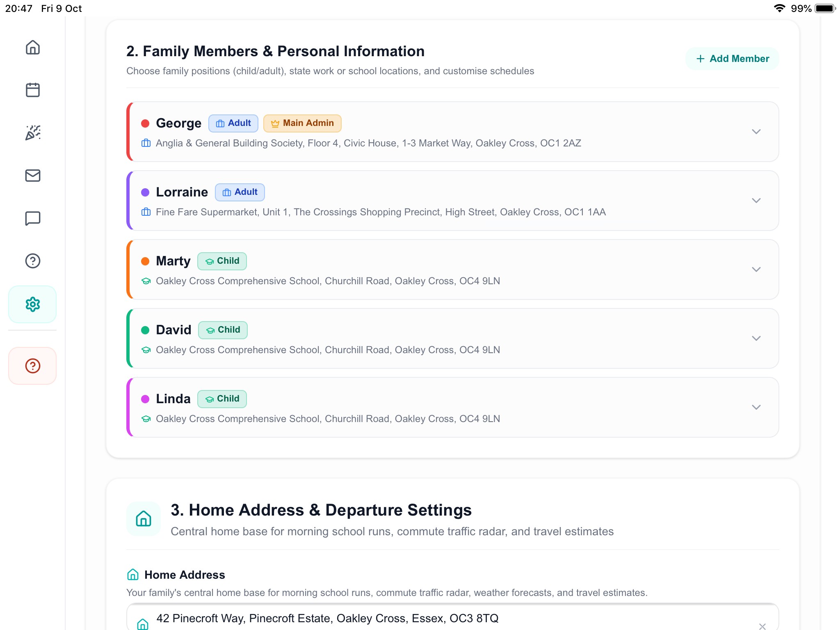Image resolution: width=840 pixels, height=630 pixels.
Task: Click Linda's Child badge
Action: click(222, 399)
